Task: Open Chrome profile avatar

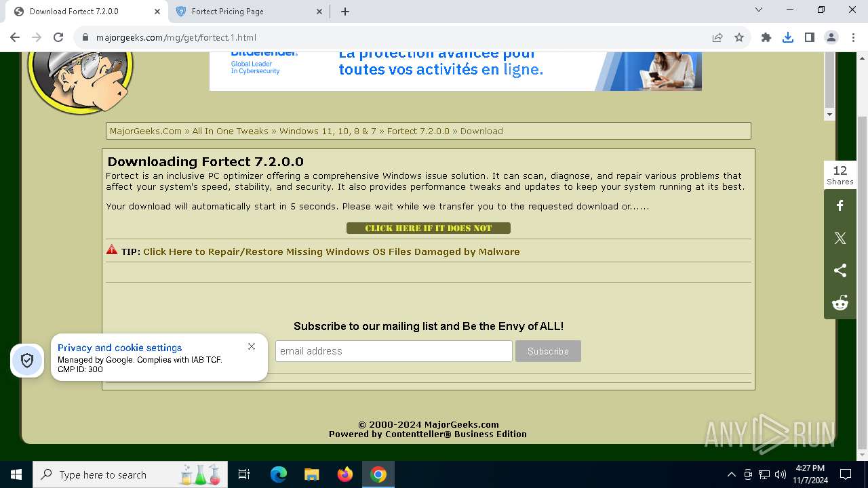Action: pyautogui.click(x=831, y=37)
